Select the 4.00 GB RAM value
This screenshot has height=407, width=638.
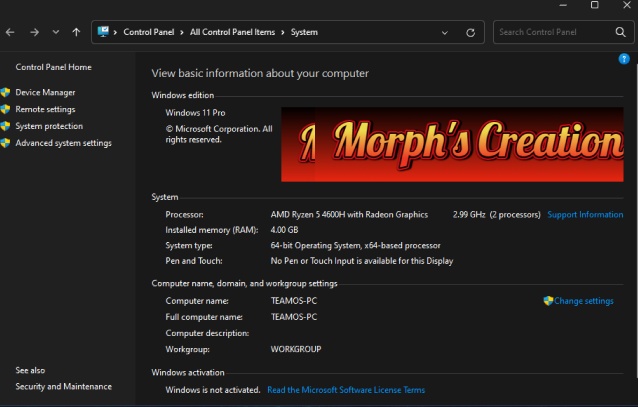pyautogui.click(x=284, y=230)
